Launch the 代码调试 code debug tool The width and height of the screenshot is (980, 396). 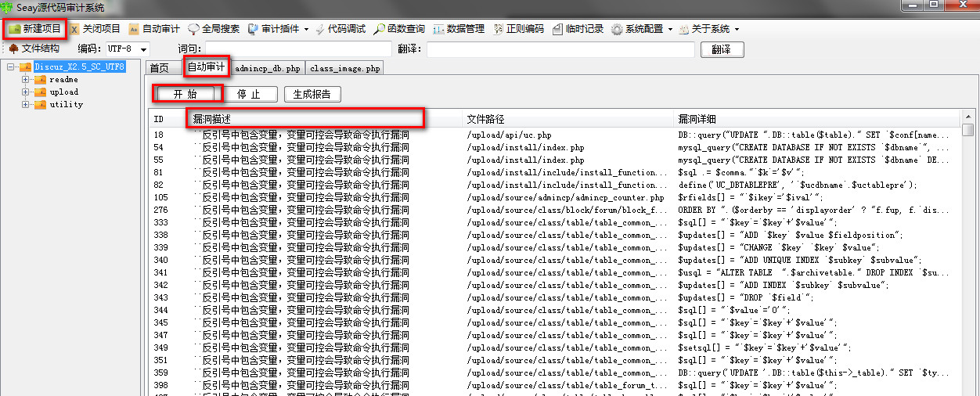(340, 29)
